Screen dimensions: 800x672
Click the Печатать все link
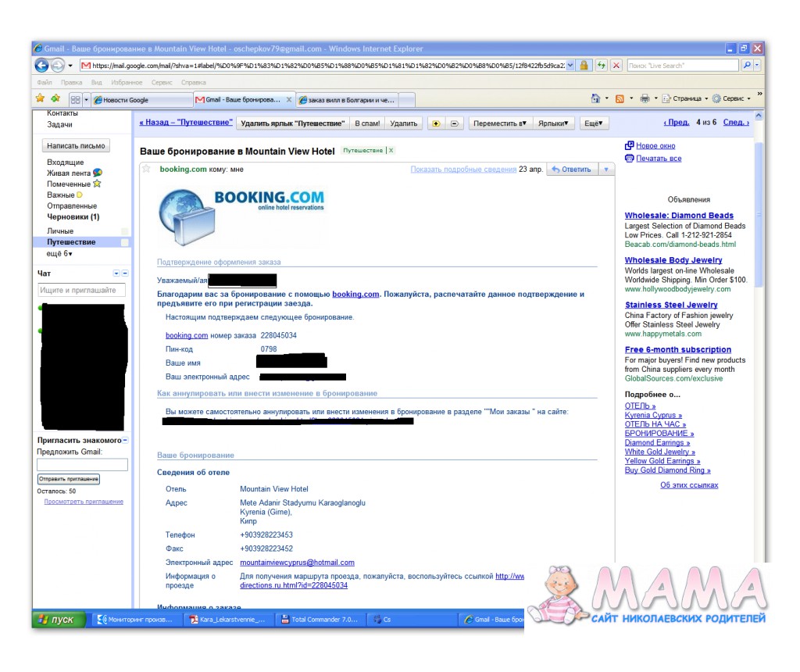[x=658, y=159]
